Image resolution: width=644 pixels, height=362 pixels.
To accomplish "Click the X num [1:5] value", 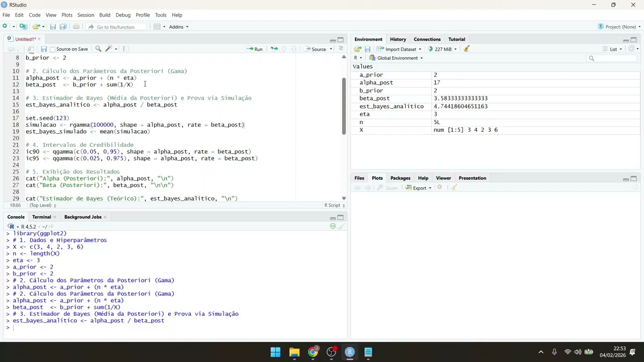I will (465, 130).
